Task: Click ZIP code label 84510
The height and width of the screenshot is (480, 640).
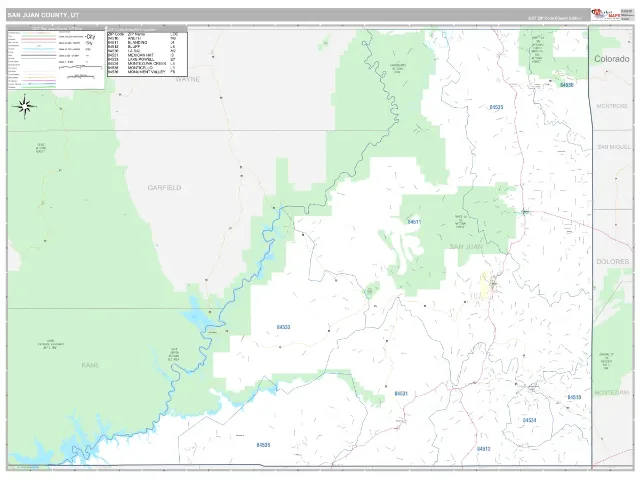Action: (x=574, y=397)
